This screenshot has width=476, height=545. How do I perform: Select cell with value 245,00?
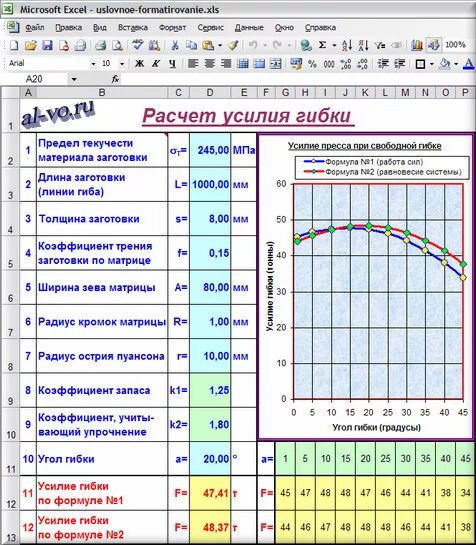click(210, 150)
